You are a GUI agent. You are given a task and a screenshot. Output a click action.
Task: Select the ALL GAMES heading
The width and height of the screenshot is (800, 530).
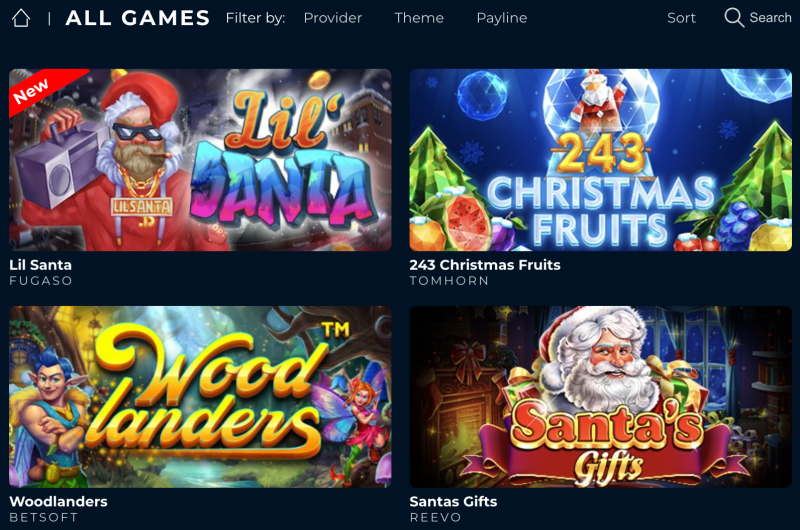pyautogui.click(x=137, y=18)
